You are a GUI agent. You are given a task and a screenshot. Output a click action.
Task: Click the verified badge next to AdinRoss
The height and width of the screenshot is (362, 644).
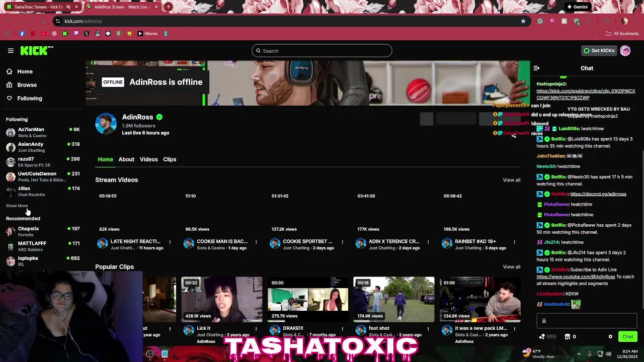[x=159, y=117]
